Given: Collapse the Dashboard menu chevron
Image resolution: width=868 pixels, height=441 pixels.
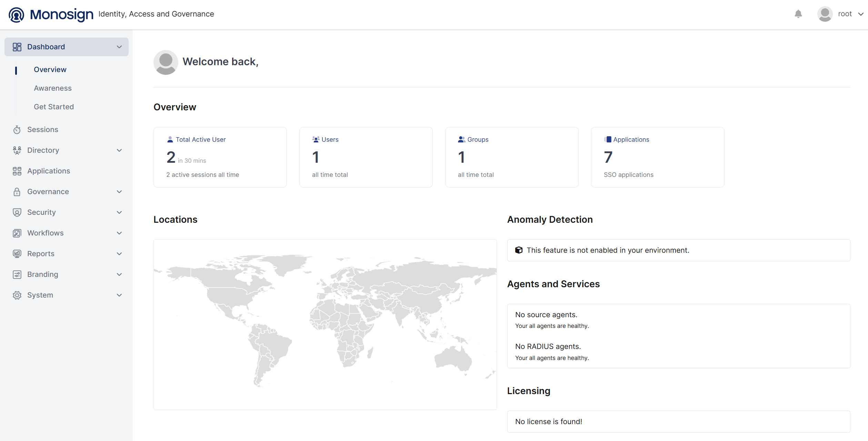Looking at the screenshot, I should click(x=119, y=47).
